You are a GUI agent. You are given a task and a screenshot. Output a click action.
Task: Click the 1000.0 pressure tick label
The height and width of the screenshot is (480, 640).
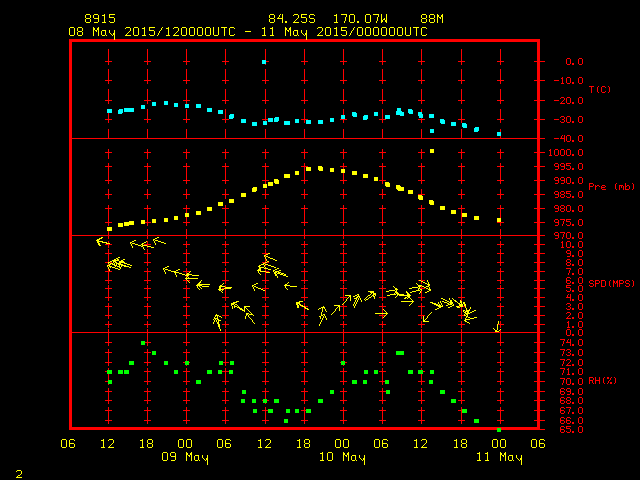(566, 153)
